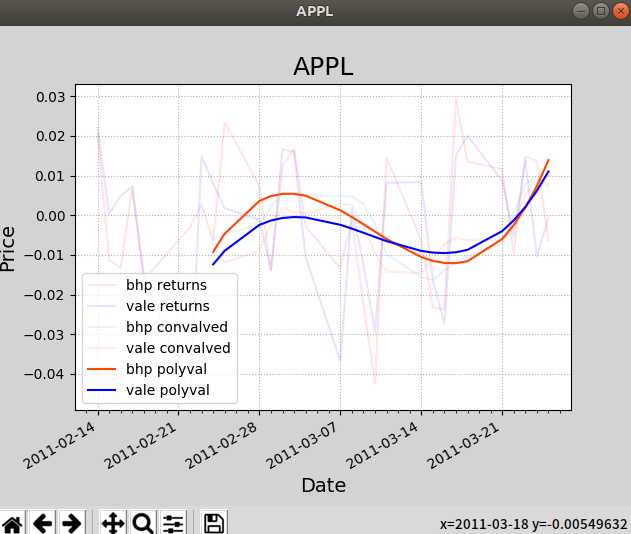This screenshot has height=534, width=631.
Task: Click the −0.04 y-axis tick label
Action: click(44, 374)
